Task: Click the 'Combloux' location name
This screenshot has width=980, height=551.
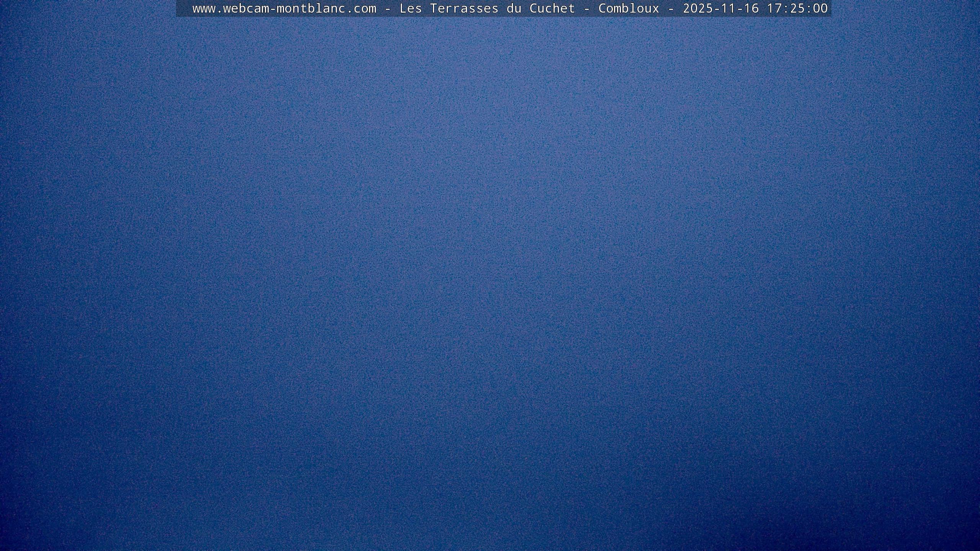Action: 629,8
